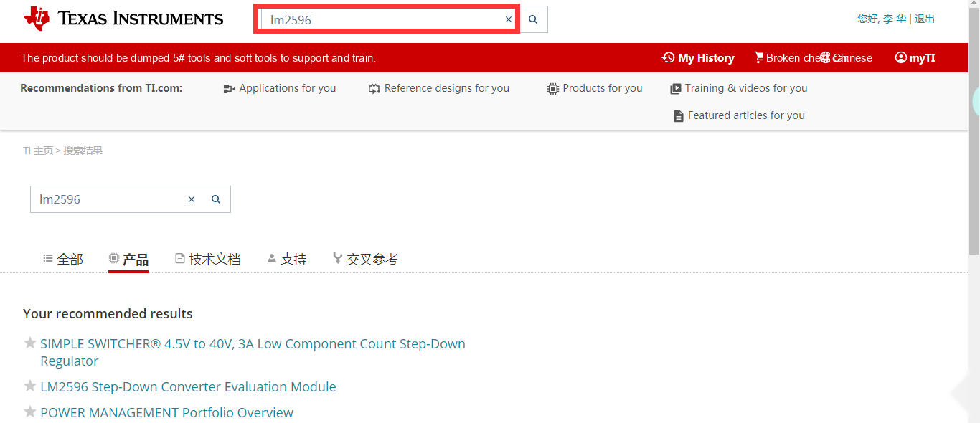Click the top search magnifier button
Image resolution: width=980 pixels, height=423 pixels.
pos(533,19)
